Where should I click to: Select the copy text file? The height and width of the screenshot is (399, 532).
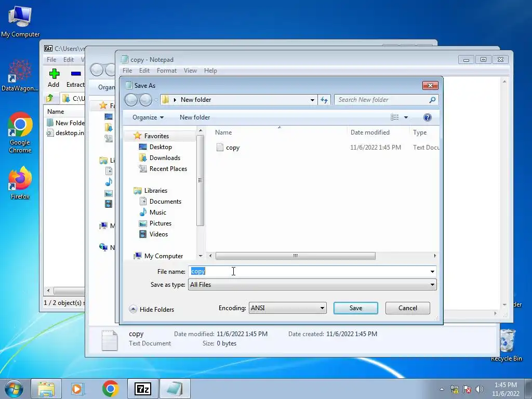coord(233,148)
